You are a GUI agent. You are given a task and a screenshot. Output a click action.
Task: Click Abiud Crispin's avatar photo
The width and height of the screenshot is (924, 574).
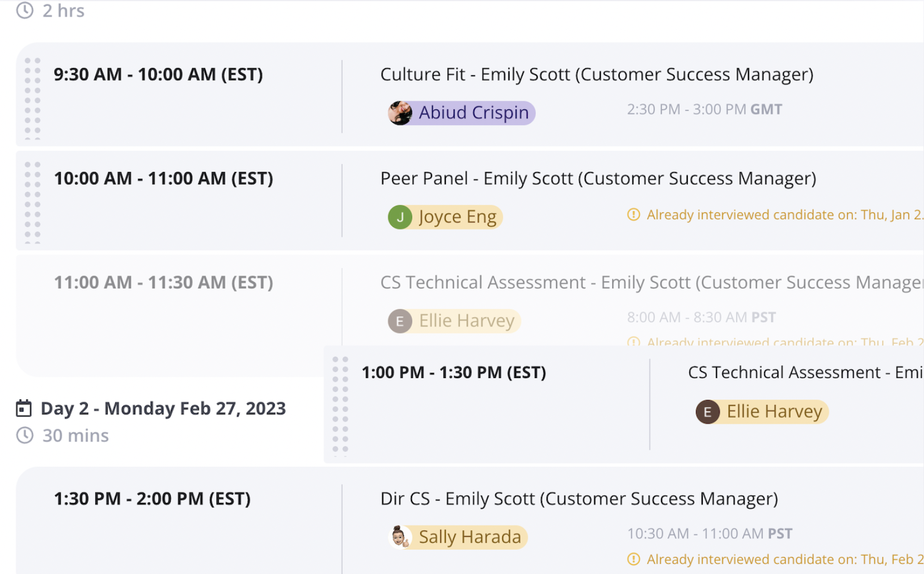(x=400, y=113)
